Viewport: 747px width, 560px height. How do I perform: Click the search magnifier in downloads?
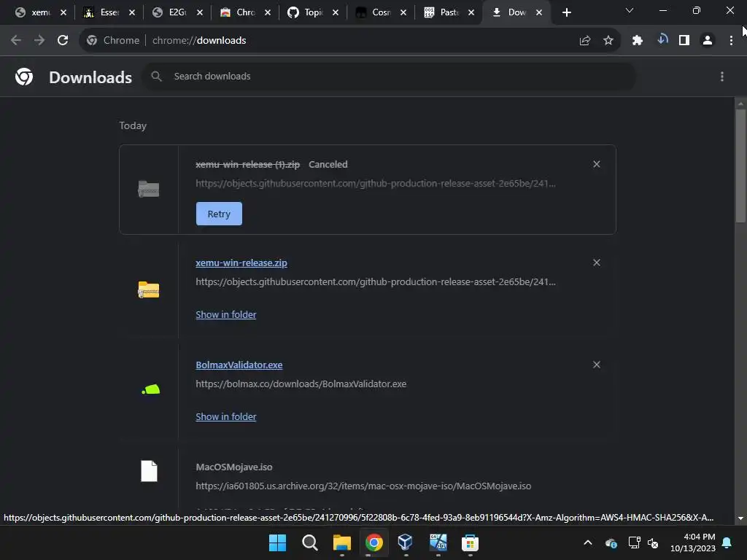(156, 76)
